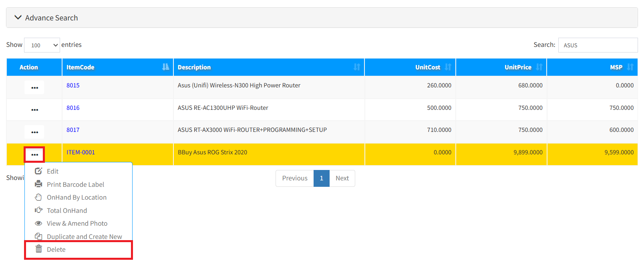
Task: Select Delete from the action menu
Action: coord(56,249)
